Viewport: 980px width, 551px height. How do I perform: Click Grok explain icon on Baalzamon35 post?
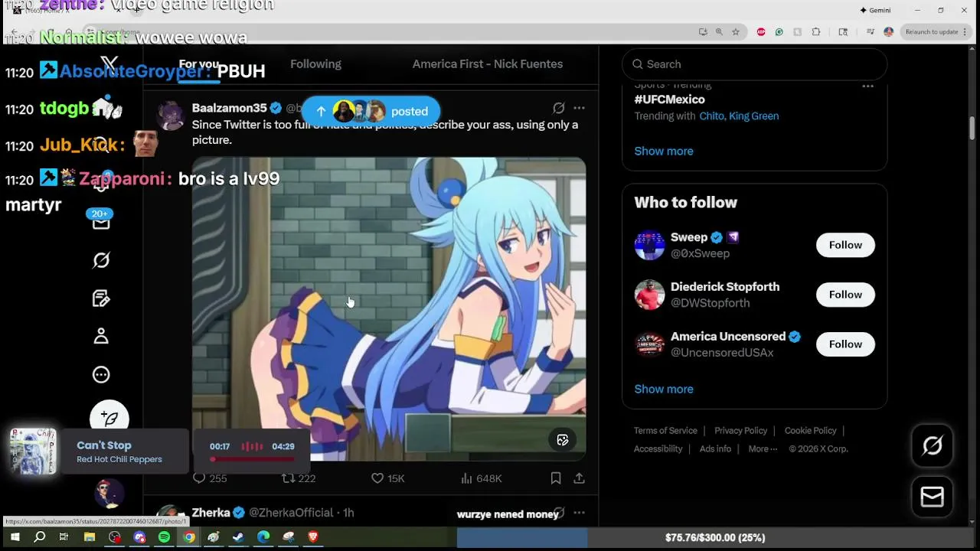coord(559,108)
